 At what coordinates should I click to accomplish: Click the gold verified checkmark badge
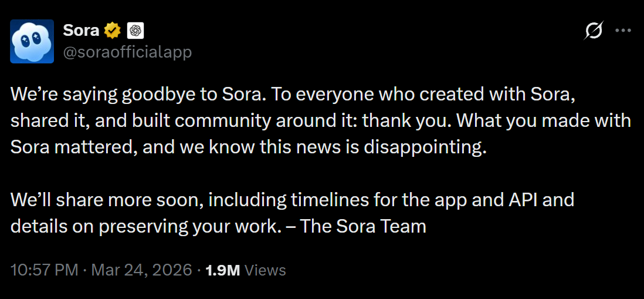113,30
